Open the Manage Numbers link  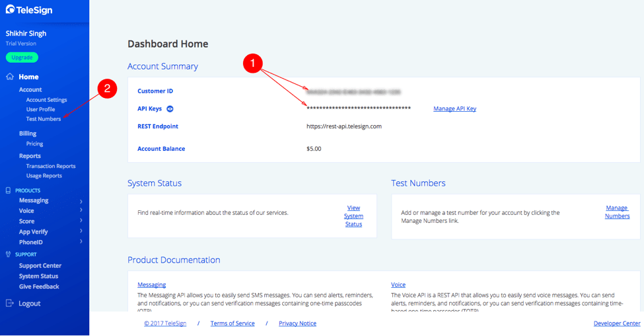[617, 212]
